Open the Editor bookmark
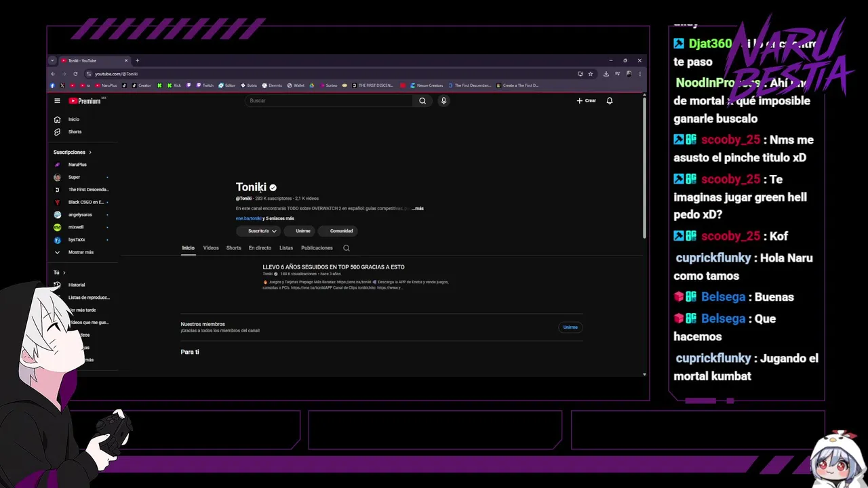 click(227, 85)
